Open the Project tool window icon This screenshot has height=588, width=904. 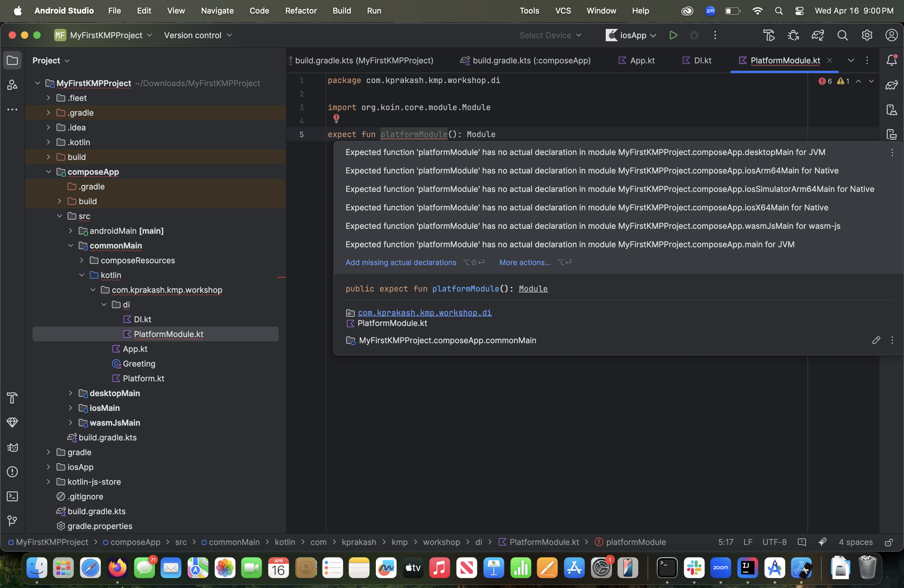12,60
